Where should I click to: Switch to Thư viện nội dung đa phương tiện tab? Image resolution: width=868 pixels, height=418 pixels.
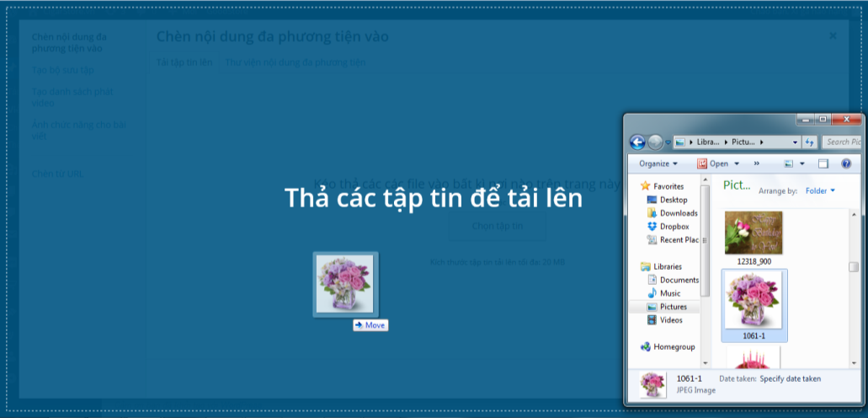pyautogui.click(x=295, y=62)
